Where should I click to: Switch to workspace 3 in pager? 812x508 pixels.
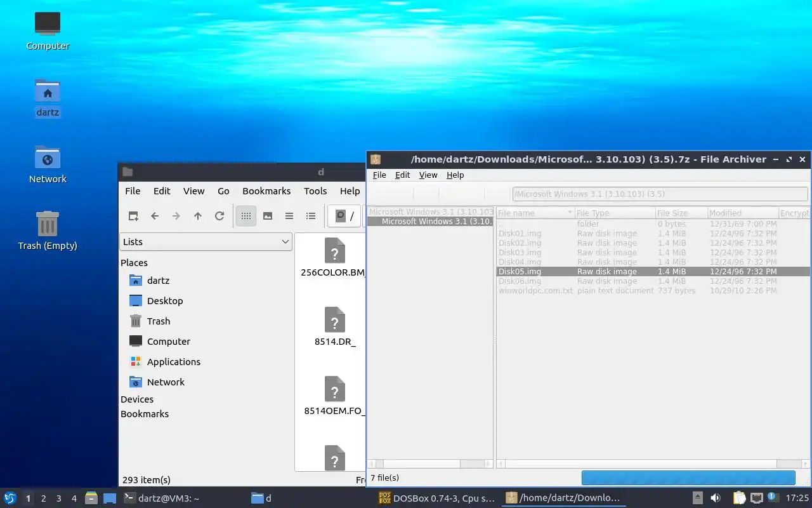tap(59, 498)
